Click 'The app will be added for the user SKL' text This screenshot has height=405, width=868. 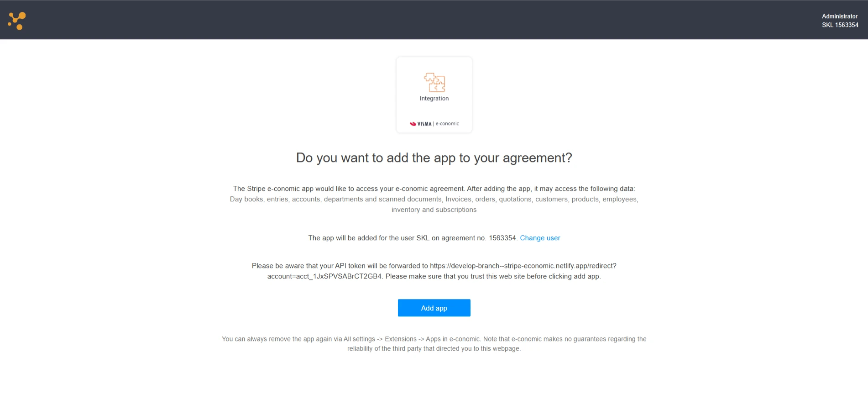click(x=413, y=238)
